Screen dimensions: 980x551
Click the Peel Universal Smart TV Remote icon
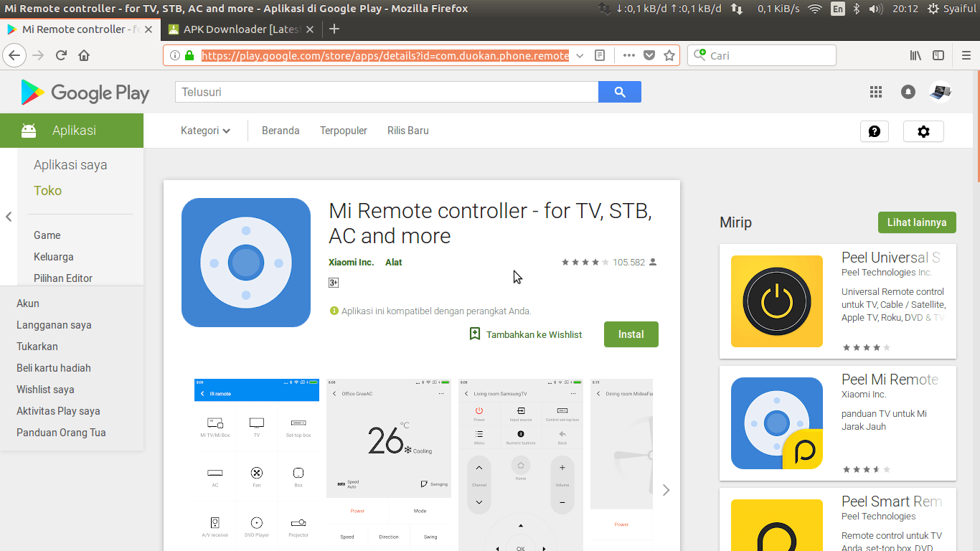(x=777, y=301)
